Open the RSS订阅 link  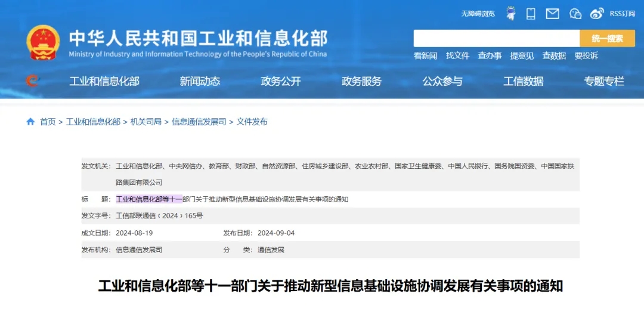(x=622, y=14)
